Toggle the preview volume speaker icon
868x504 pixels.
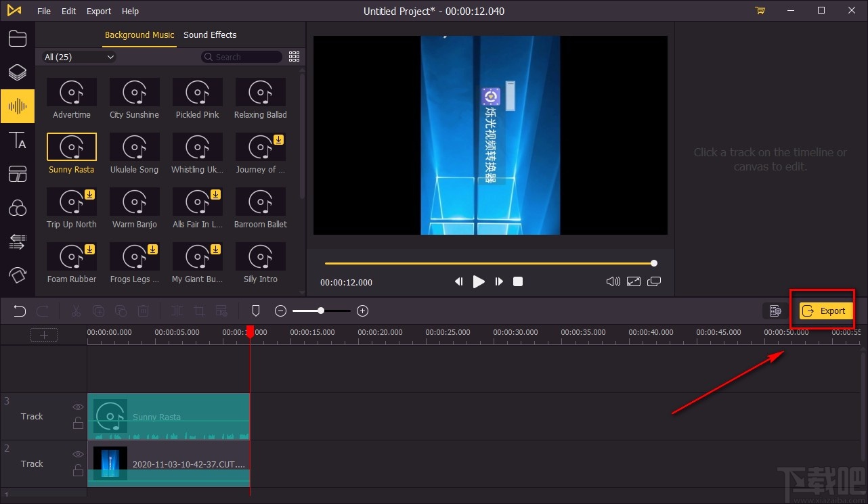tap(613, 281)
